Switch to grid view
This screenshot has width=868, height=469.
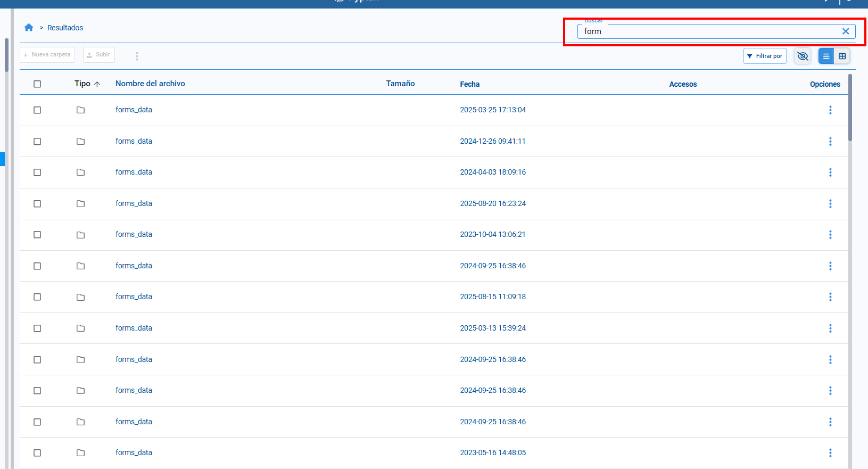tap(842, 56)
